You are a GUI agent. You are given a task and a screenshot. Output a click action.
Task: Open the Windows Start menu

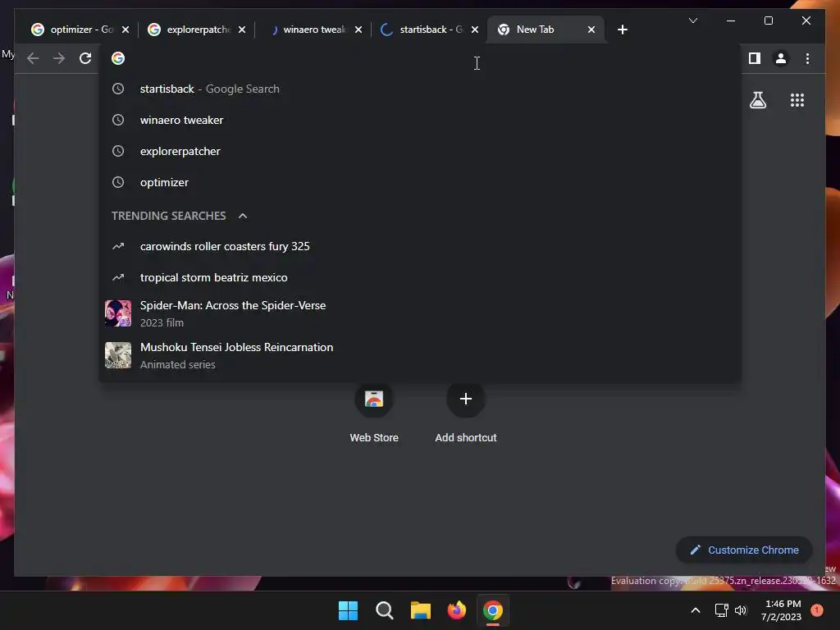348,610
